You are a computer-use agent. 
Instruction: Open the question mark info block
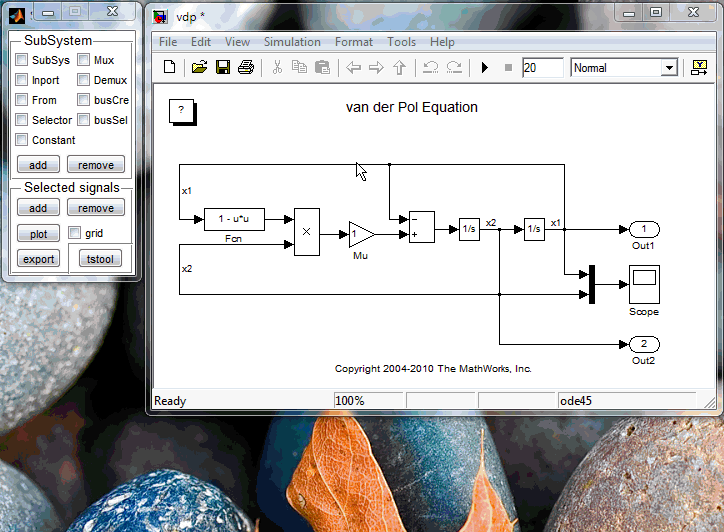coord(181,110)
